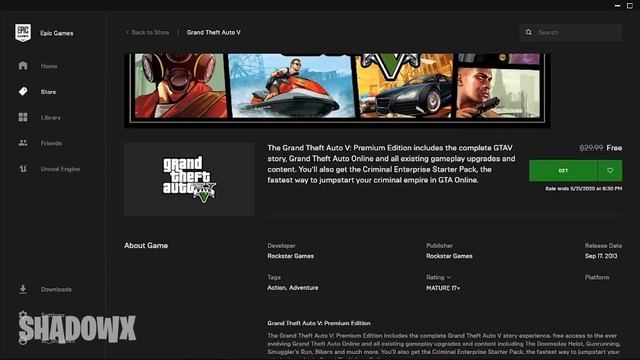Click the About Game heading
The image size is (640, 360).
[x=146, y=245]
